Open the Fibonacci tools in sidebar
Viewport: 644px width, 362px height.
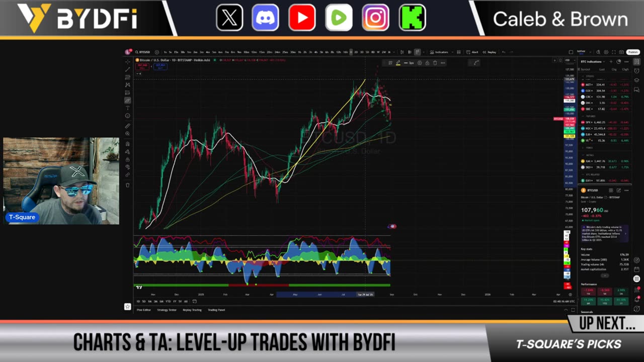tap(128, 77)
